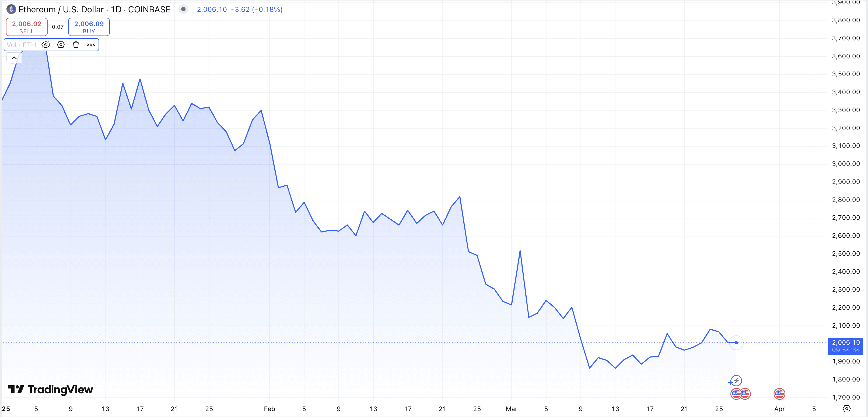Click the second overlapping US flag event
868x417 pixels.
(747, 393)
